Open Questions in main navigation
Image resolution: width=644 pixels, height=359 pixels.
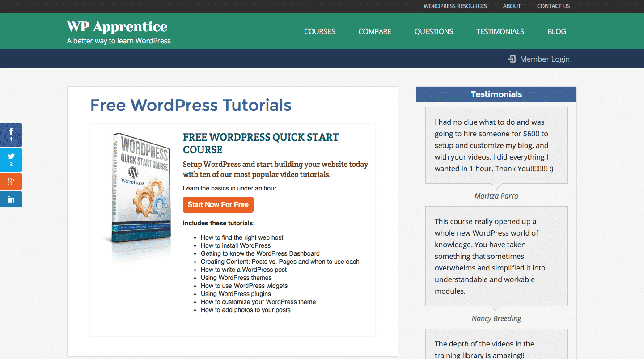[x=434, y=31]
